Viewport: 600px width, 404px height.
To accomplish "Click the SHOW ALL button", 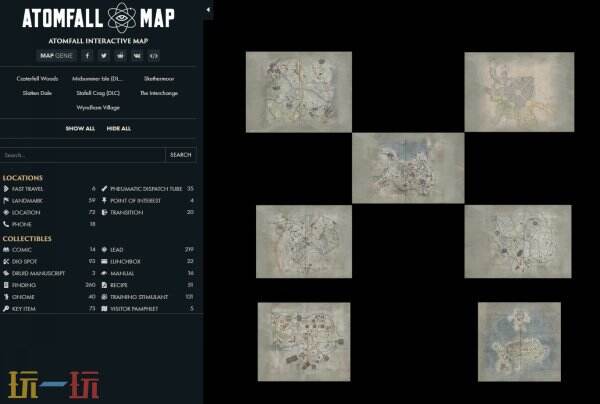I will pos(80,129).
